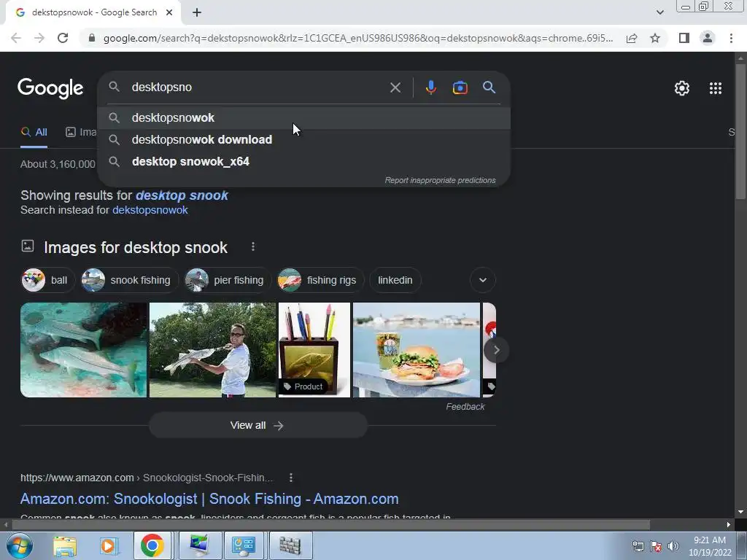Open options beside Images for desktop snook
This screenshot has width=747, height=560.
pyautogui.click(x=253, y=246)
